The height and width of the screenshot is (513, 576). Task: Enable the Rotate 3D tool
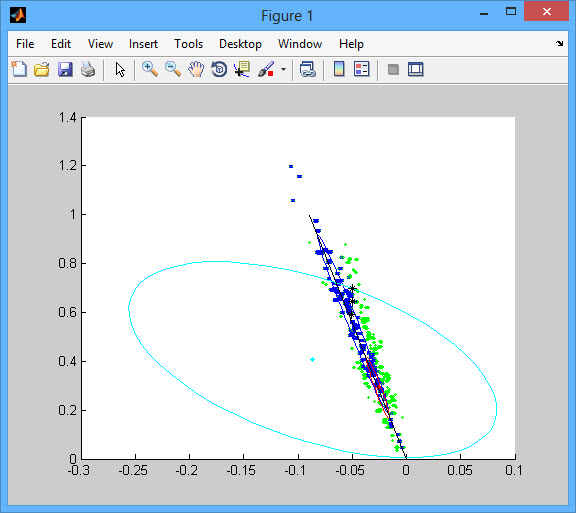(x=219, y=69)
